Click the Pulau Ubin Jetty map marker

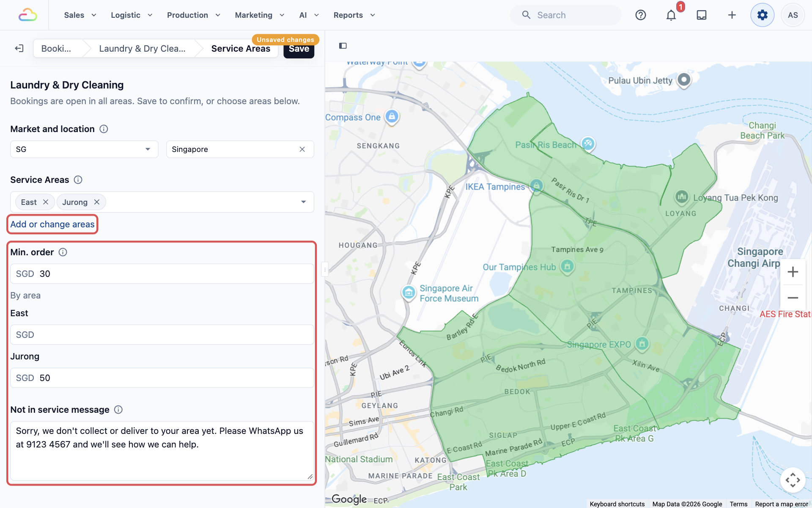tap(684, 80)
